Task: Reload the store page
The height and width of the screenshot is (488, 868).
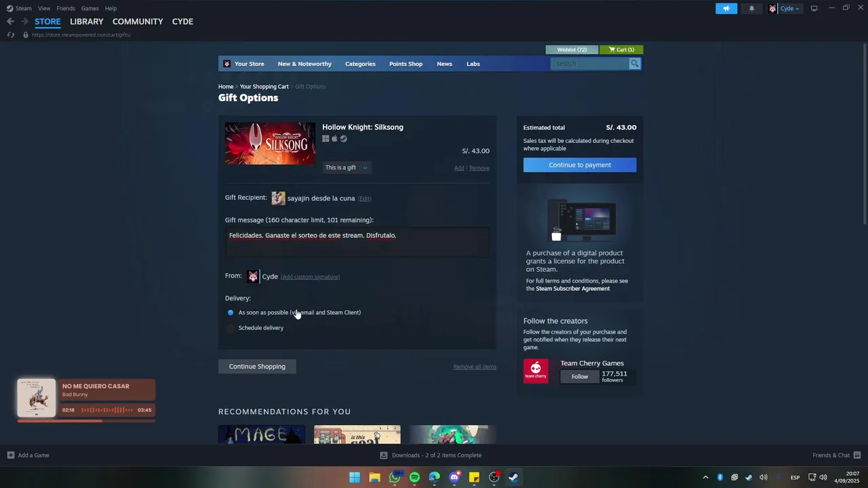Action: click(11, 35)
